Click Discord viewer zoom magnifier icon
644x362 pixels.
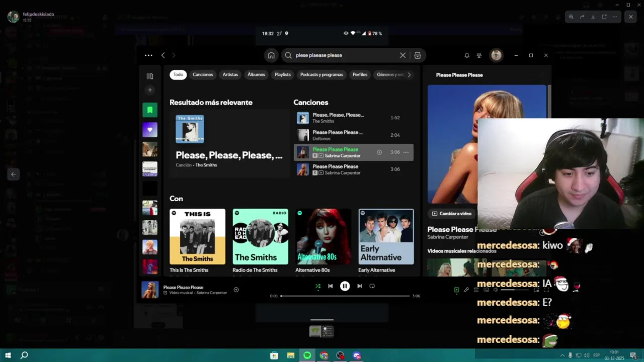(x=571, y=17)
